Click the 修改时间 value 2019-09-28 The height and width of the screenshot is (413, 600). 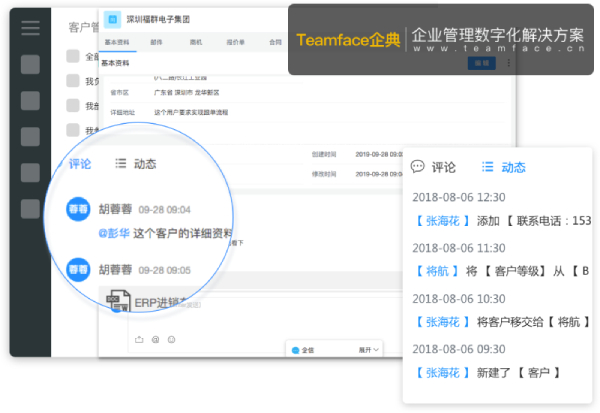point(379,174)
